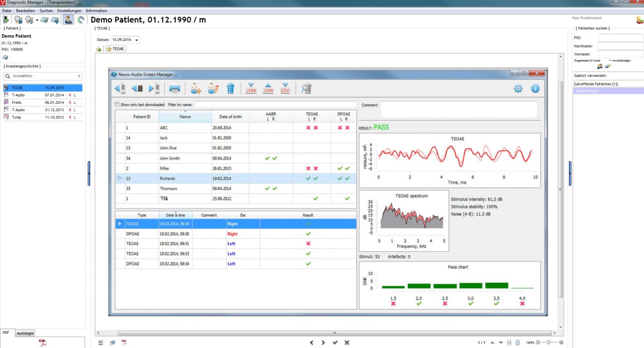
Task: Open the blue gear settings icon
Action: pos(518,89)
